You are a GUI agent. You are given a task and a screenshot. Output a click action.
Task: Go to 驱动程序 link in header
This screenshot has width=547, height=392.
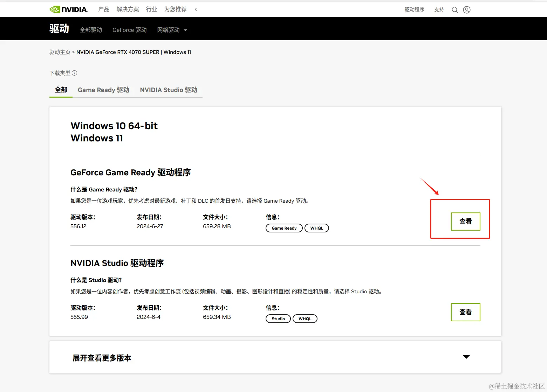414,10
